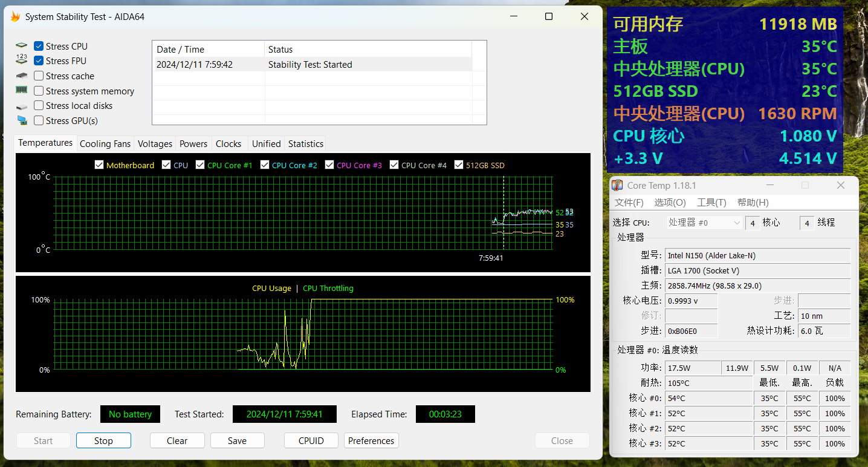Open the 选项(O) menu in Core Temp
This screenshot has width=868, height=467.
(x=670, y=202)
